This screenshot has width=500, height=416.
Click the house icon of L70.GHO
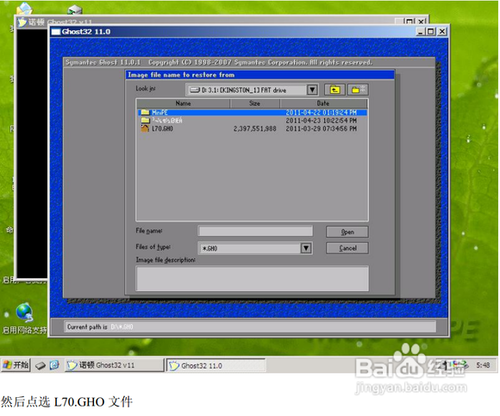point(145,128)
